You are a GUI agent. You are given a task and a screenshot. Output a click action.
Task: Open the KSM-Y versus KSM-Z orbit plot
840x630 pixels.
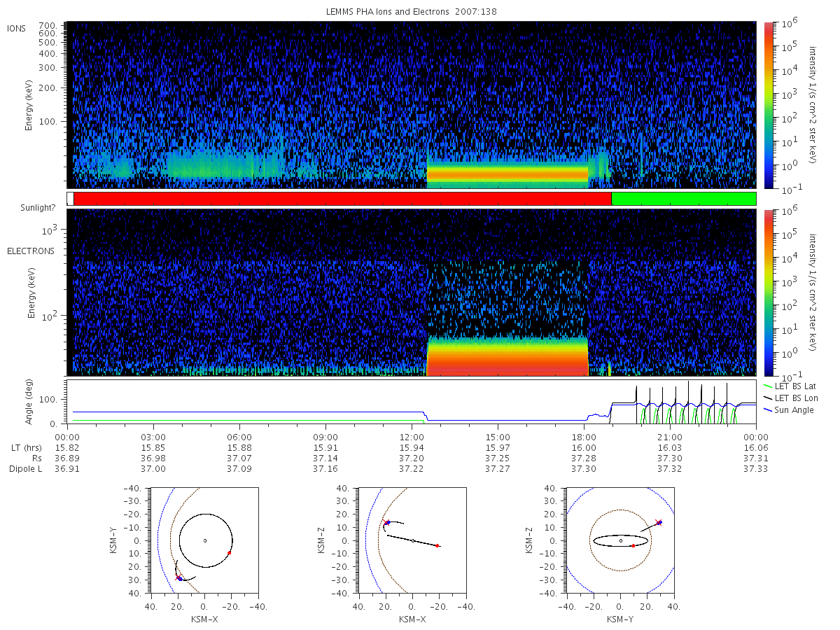tap(621, 540)
